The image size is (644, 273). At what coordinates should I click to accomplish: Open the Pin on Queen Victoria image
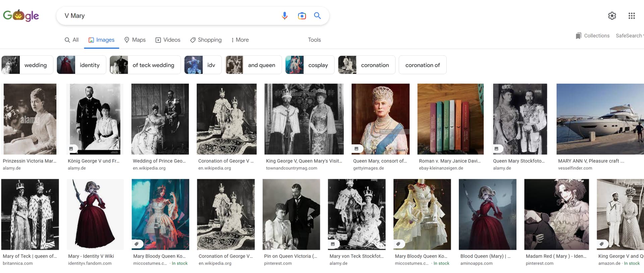click(x=291, y=214)
